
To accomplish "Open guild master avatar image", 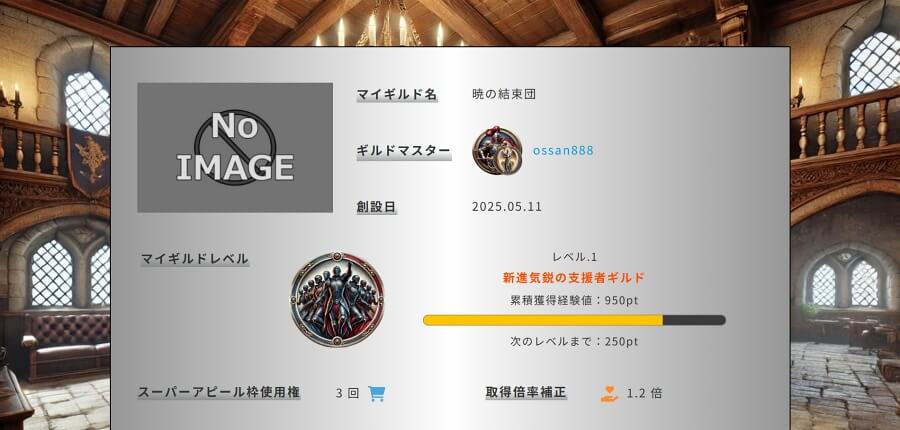I will coord(497,151).
